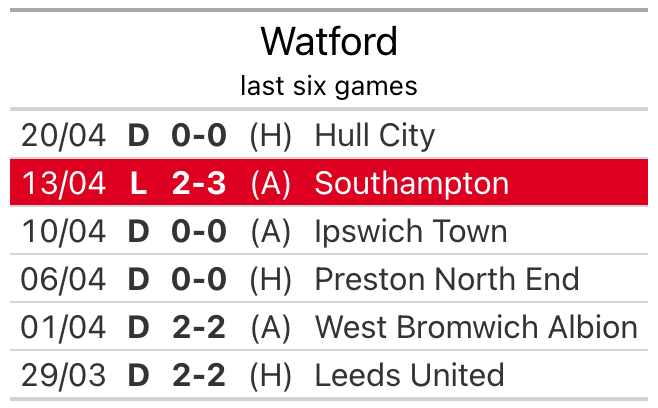The width and height of the screenshot is (658, 408).
Task: Click the 0-0 score versus Hull City
Action: [199, 136]
